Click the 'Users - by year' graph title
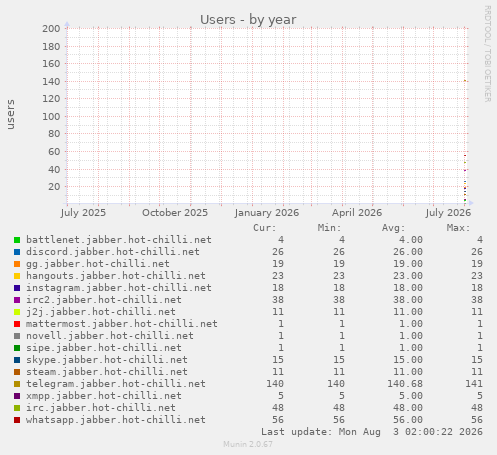 (248, 20)
